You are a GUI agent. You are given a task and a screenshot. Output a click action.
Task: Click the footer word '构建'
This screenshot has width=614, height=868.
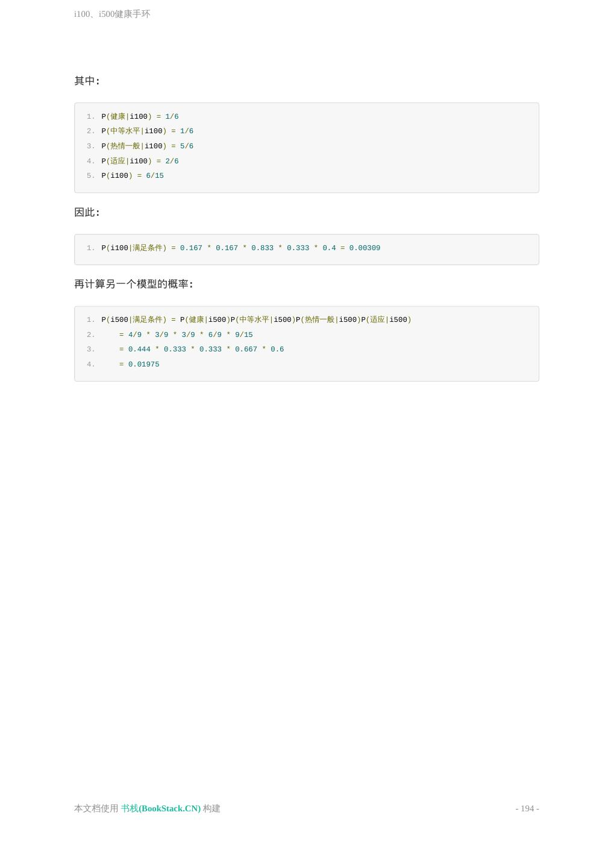tap(211, 808)
